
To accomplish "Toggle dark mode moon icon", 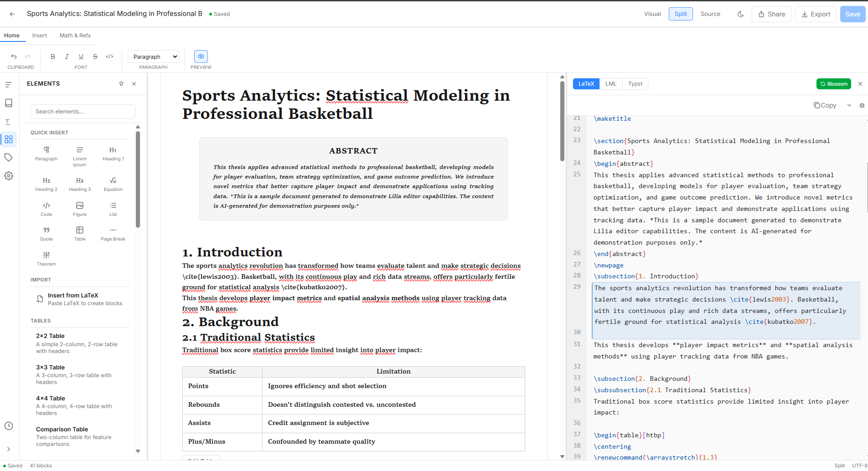I will pyautogui.click(x=741, y=14).
